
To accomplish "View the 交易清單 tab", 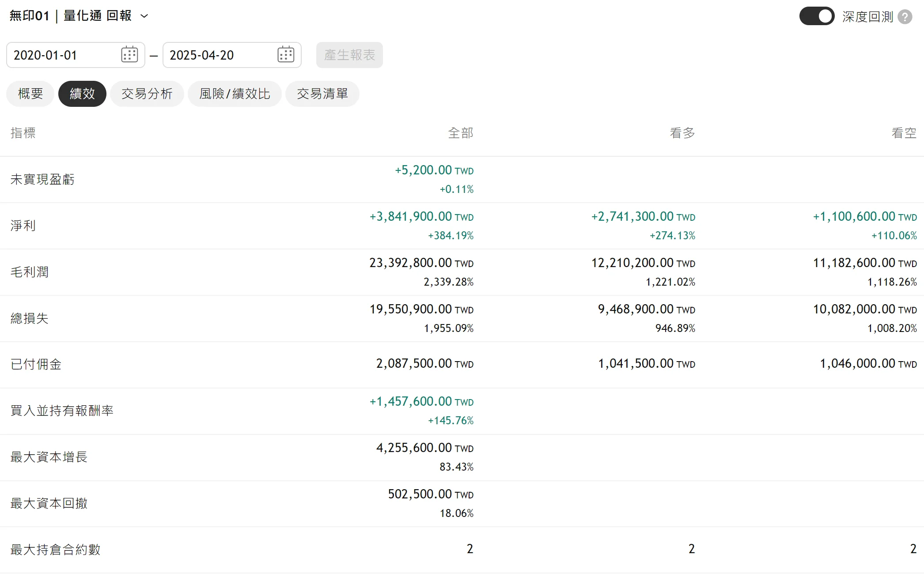I will pos(322,94).
